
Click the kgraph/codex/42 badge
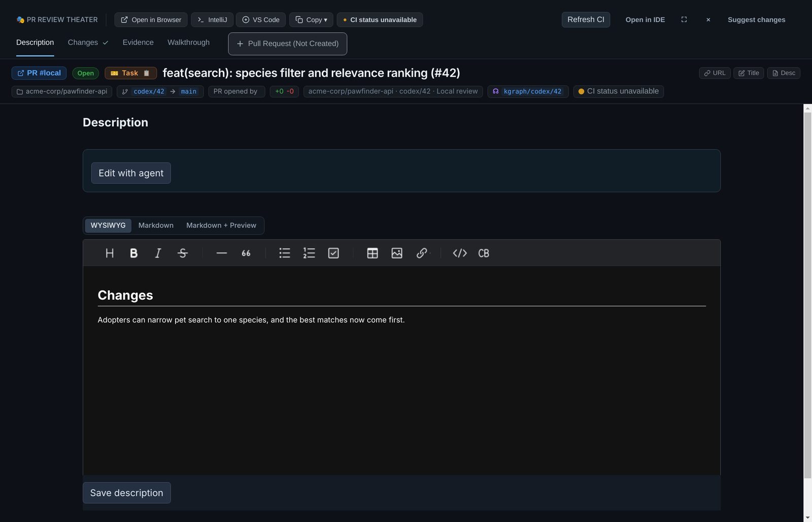click(528, 91)
